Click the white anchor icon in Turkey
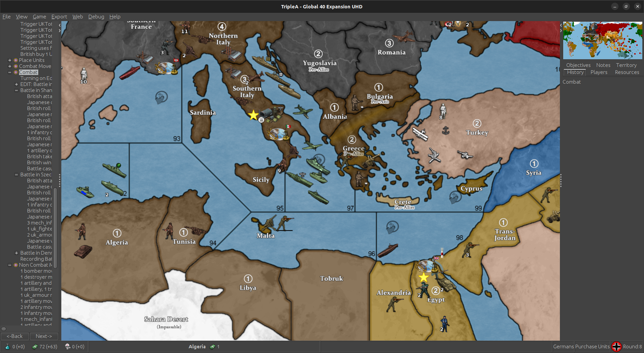644x353 pixels. point(446,130)
